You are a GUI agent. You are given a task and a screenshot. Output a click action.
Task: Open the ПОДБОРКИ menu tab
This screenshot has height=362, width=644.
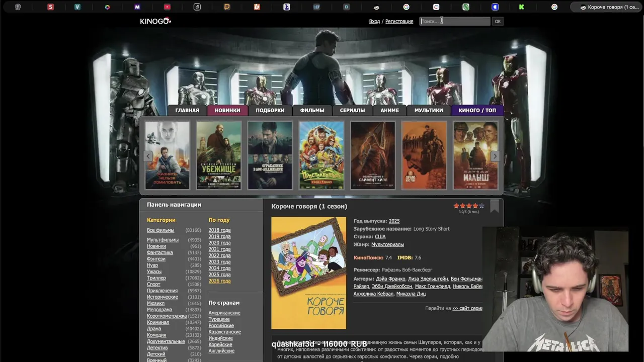[270, 110]
